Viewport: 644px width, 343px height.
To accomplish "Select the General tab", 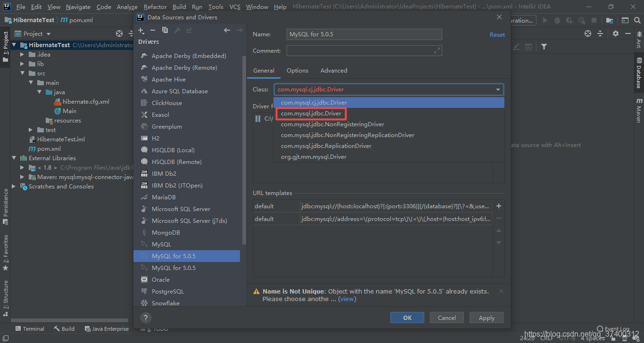I will tap(264, 71).
